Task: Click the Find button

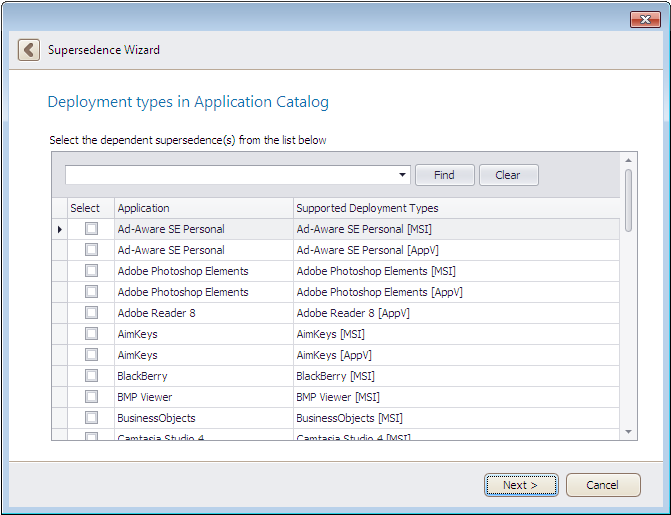Action: pyautogui.click(x=444, y=175)
